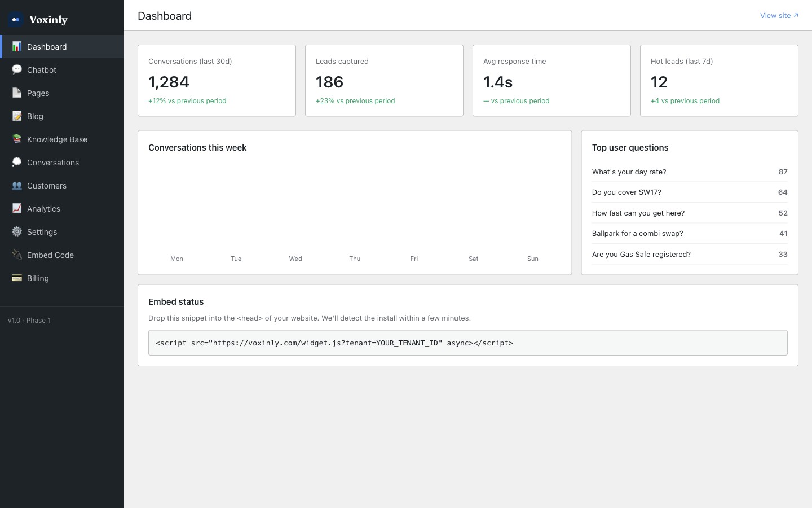This screenshot has height=508, width=812.
Task: Click the count 33 in top questions
Action: pos(783,255)
